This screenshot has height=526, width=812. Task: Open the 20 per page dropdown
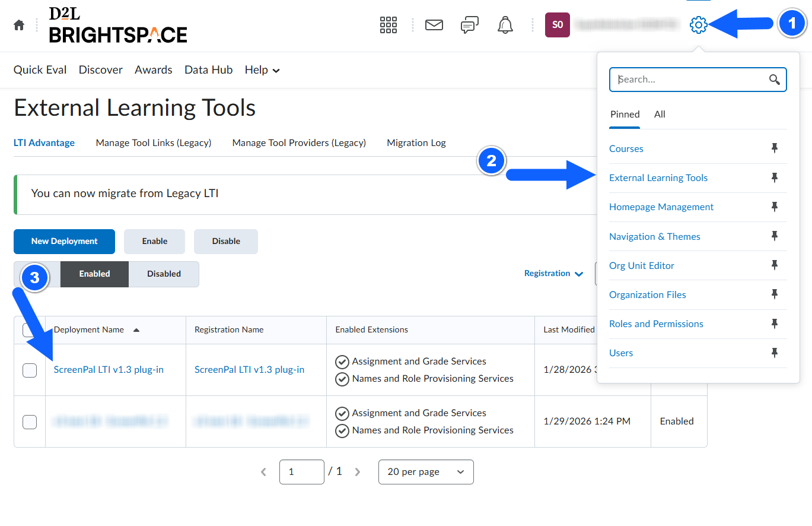(425, 472)
